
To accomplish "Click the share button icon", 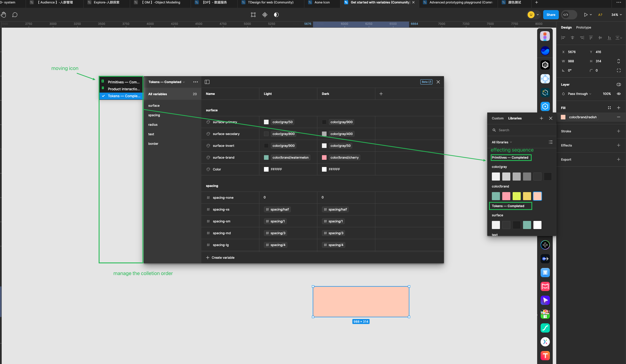I will click(551, 15).
